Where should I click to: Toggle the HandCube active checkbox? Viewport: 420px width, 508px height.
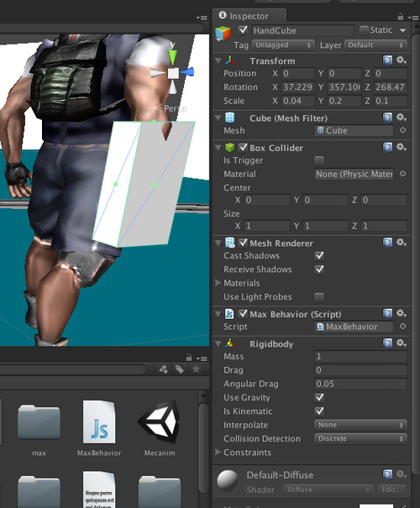tap(243, 30)
